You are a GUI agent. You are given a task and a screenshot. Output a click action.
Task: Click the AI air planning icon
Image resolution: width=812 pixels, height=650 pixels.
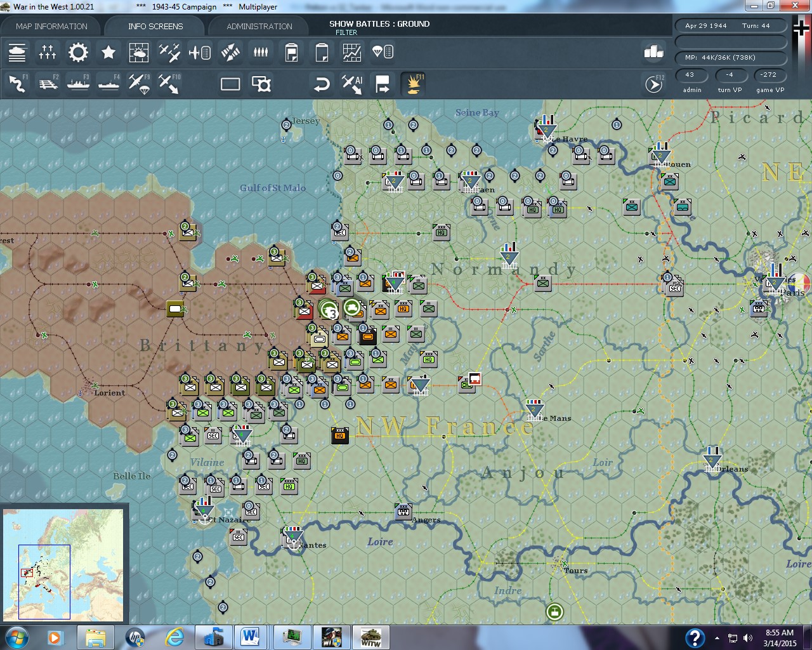352,84
